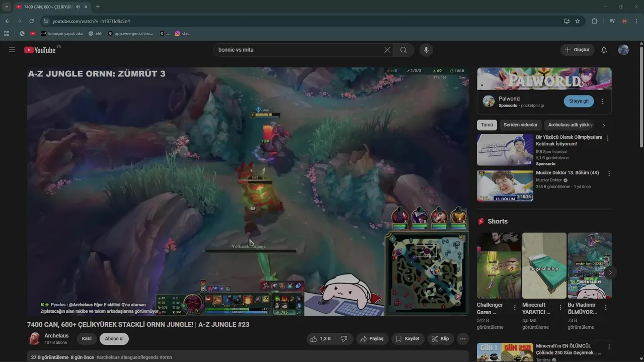This screenshot has height=362, width=644.
Task: Click Siteye git on Palworld ad
Action: point(579,101)
